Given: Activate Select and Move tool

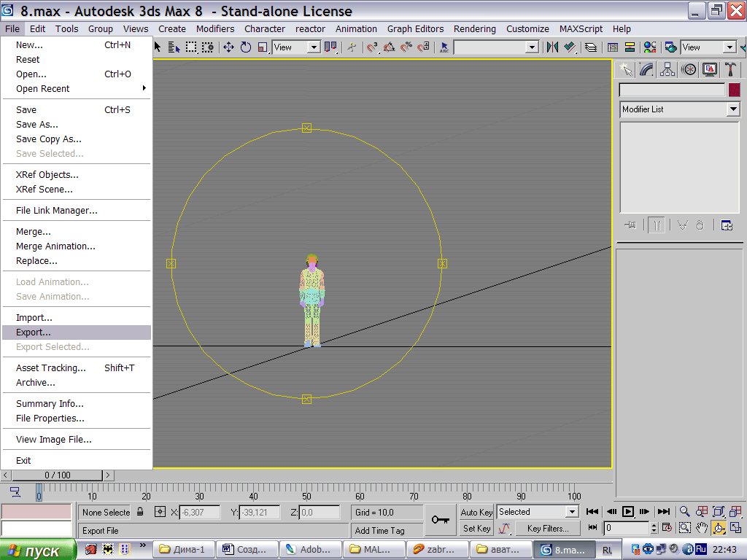Looking at the screenshot, I should 228,47.
